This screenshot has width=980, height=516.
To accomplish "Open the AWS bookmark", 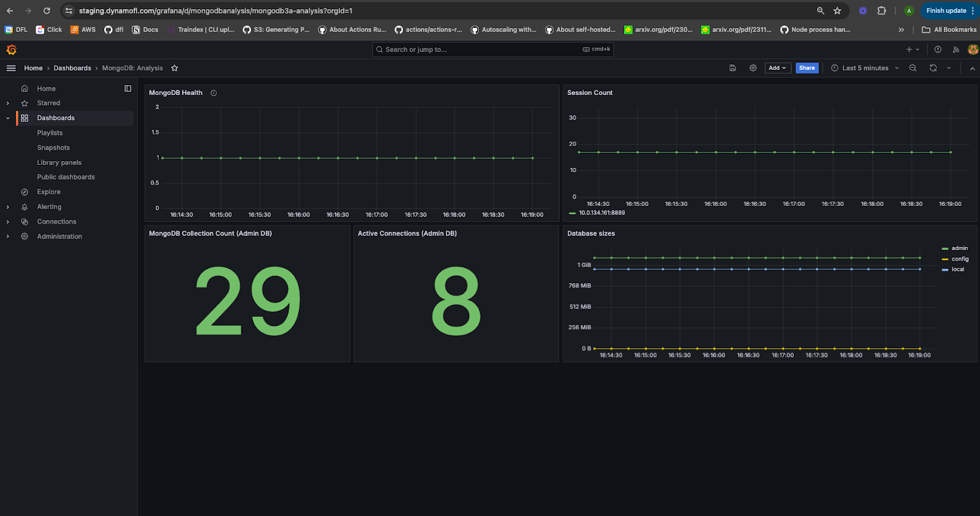I will click(x=83, y=29).
